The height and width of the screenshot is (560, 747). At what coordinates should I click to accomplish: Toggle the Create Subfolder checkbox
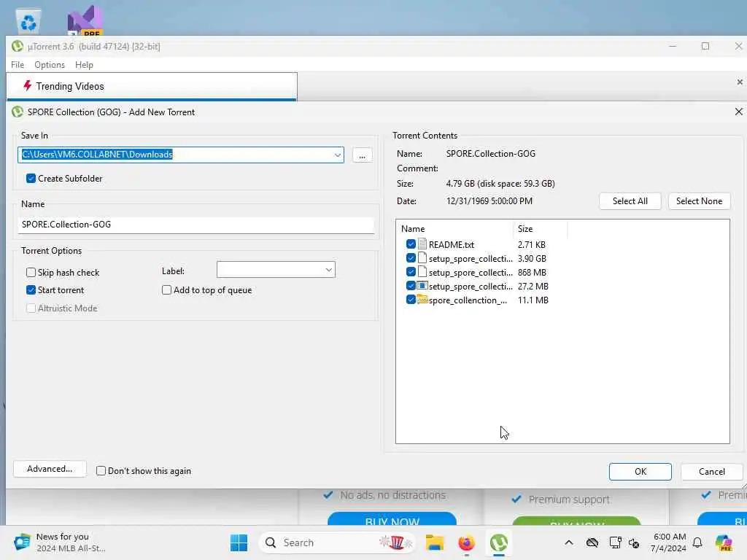pos(31,178)
